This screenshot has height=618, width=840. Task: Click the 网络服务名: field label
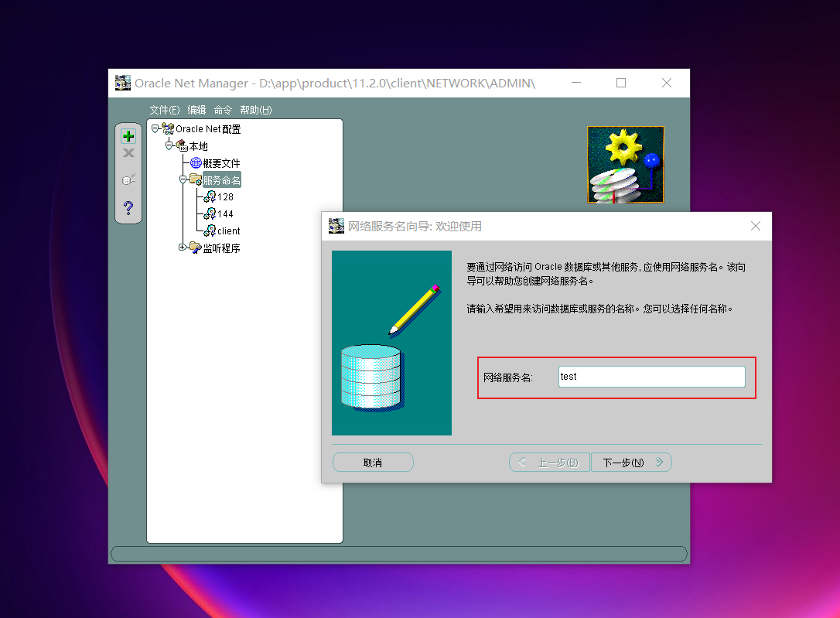[508, 377]
